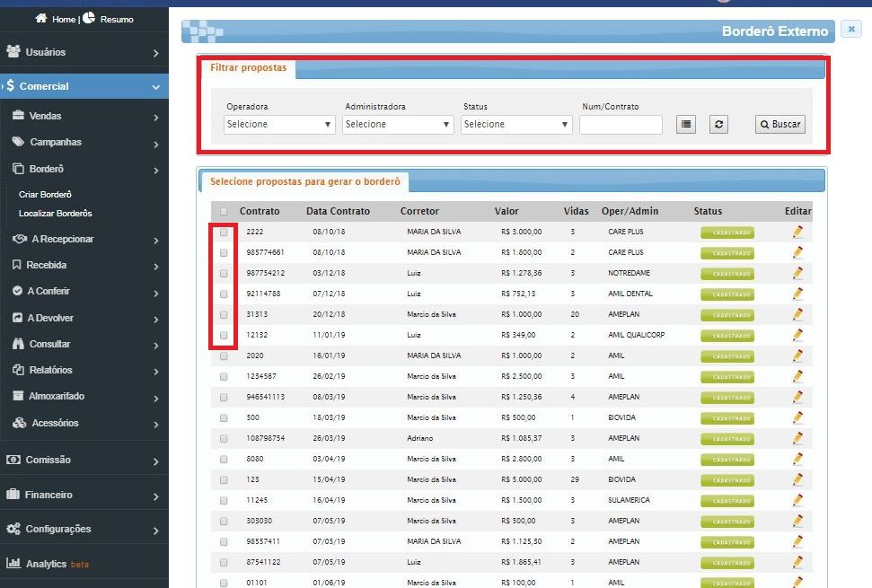The image size is (872, 588).
Task: Open the Financeiro menu item
Action: pos(84,495)
